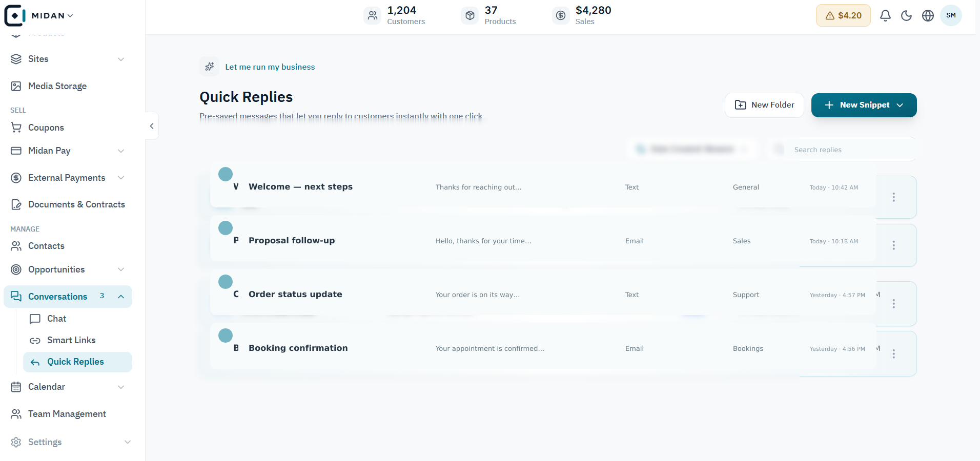Open options menu for Order status update
This screenshot has height=461, width=980.
[x=893, y=304]
